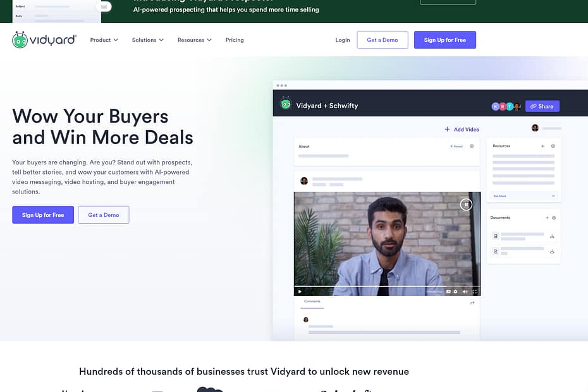Image resolution: width=588 pixels, height=392 pixels.
Task: Download the first document in Documents panel
Action: coord(553,236)
